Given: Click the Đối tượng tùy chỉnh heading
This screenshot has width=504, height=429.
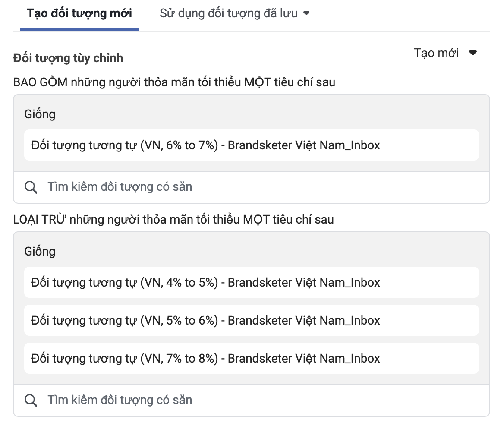Looking at the screenshot, I should [68, 58].
